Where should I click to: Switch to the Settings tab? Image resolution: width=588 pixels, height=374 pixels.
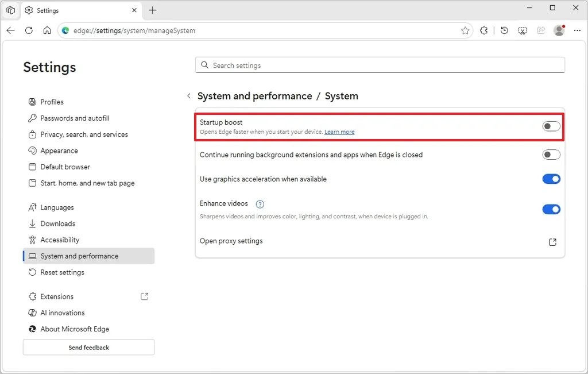[69, 10]
